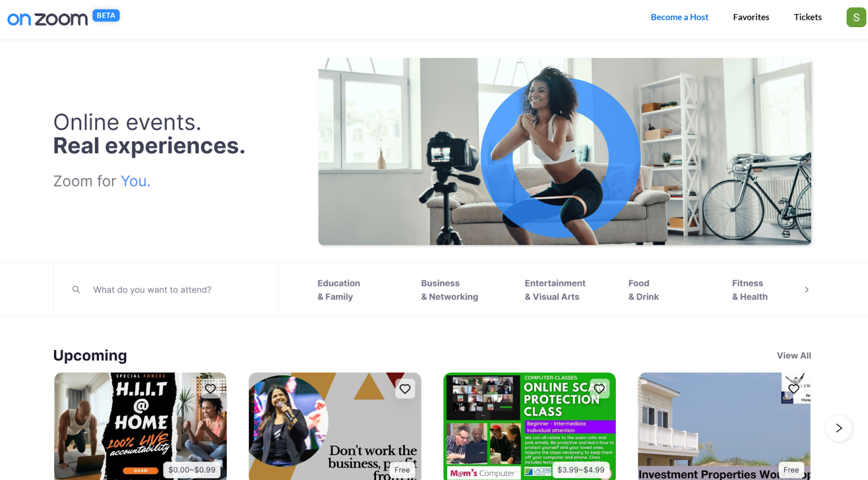
Task: Choose the Food & Drink category
Action: [x=643, y=290]
